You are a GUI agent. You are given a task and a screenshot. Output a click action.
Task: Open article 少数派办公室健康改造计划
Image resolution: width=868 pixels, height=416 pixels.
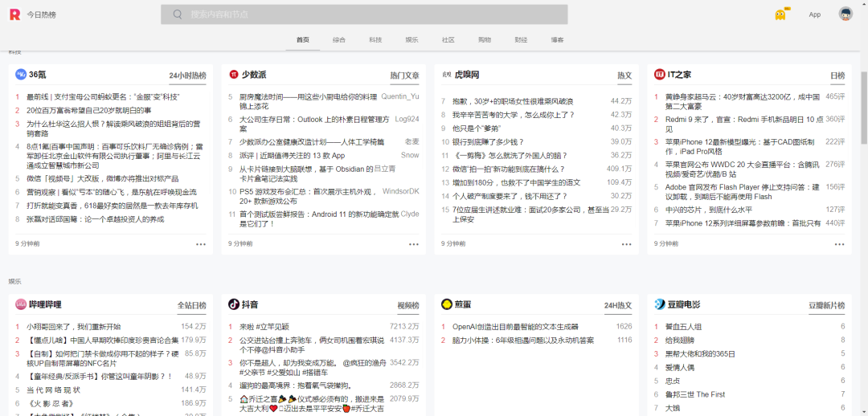click(312, 142)
